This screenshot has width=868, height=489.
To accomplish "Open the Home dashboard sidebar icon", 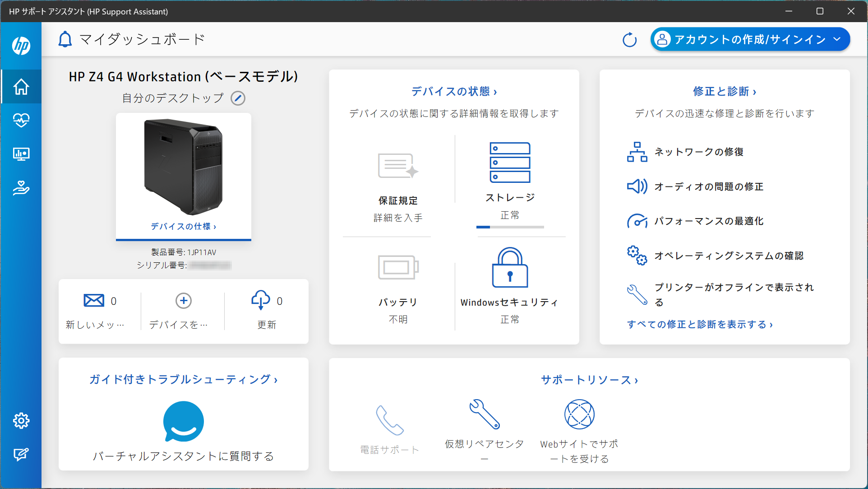I will [21, 87].
